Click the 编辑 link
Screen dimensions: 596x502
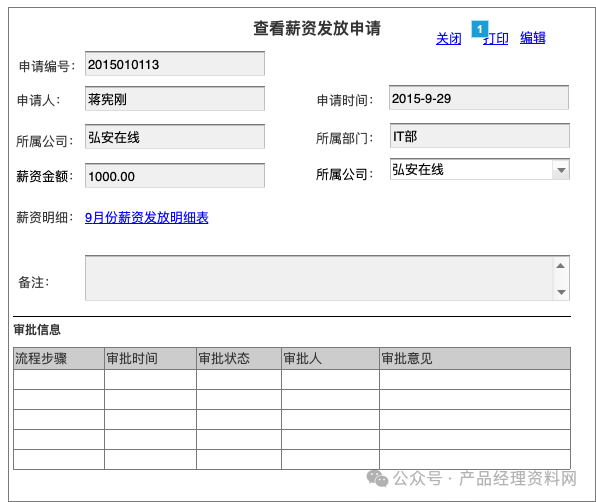(x=533, y=38)
